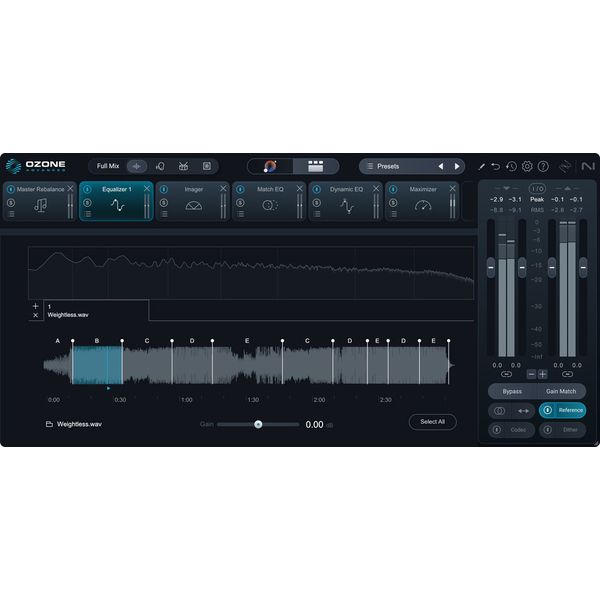This screenshot has height=600, width=600.
Task: Toggle power for Imager module
Action: click(164, 189)
